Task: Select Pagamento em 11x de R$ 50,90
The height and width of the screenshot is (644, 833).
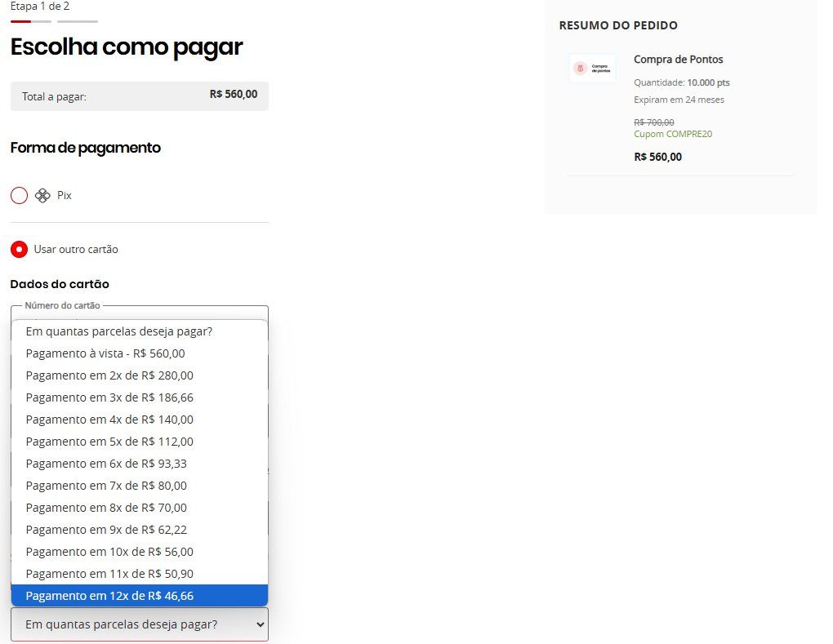Action: coord(140,574)
